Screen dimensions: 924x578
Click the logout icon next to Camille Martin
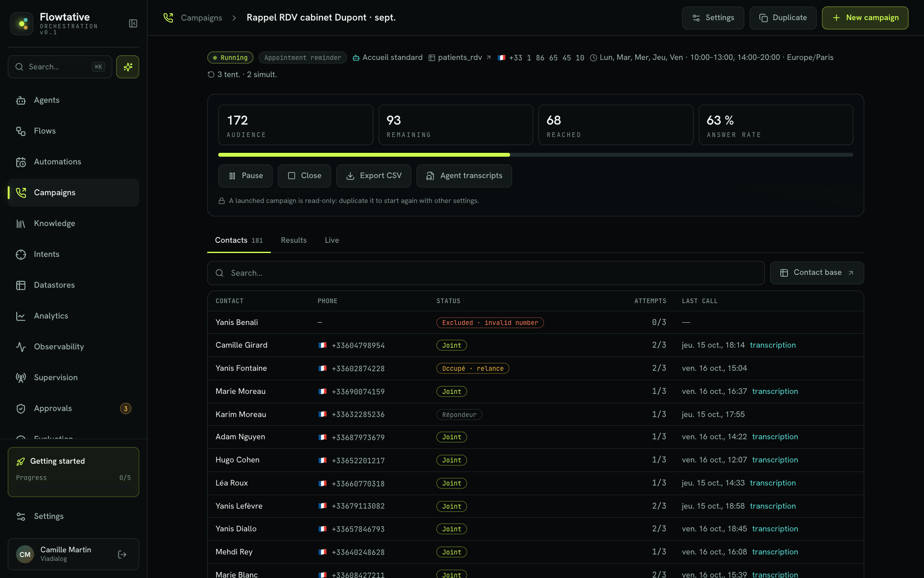122,554
